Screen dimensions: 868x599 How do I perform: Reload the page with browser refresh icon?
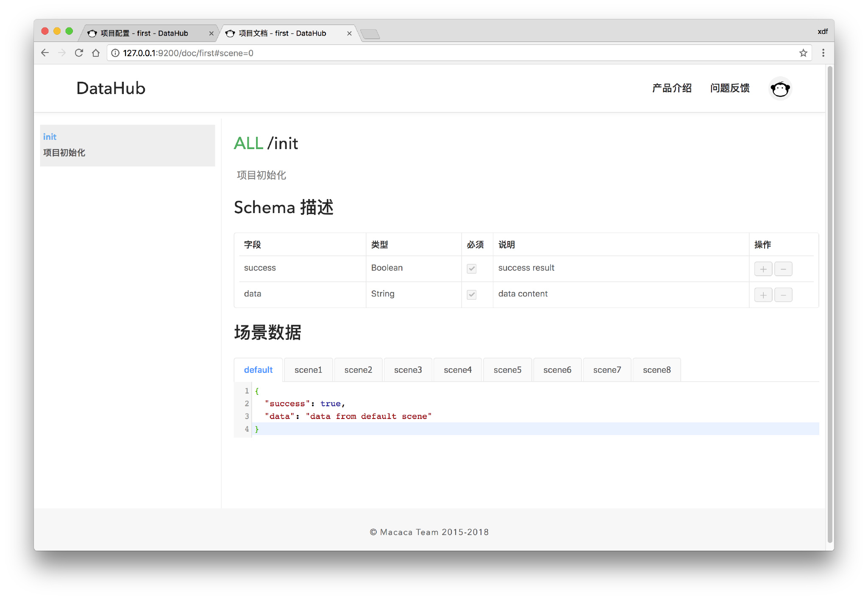pos(79,53)
